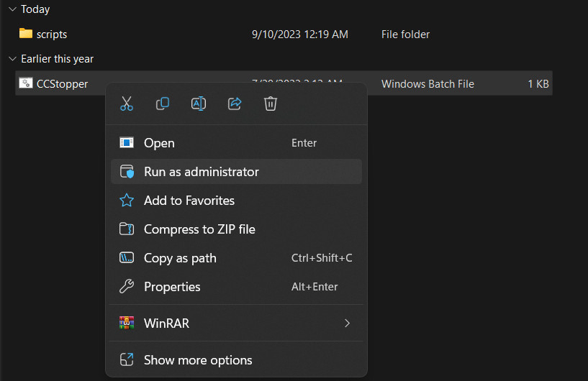Collapse the Today group

tap(12, 9)
